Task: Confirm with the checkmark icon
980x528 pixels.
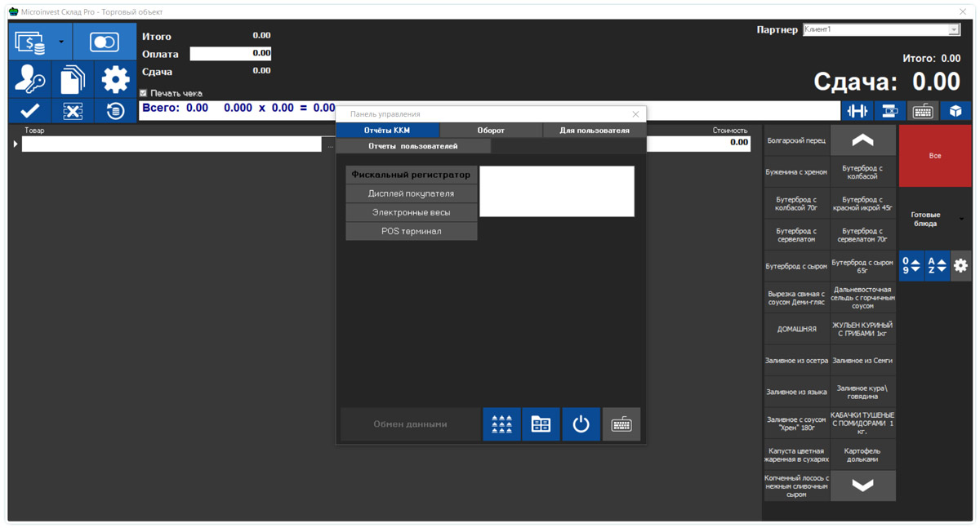Action: [x=29, y=111]
